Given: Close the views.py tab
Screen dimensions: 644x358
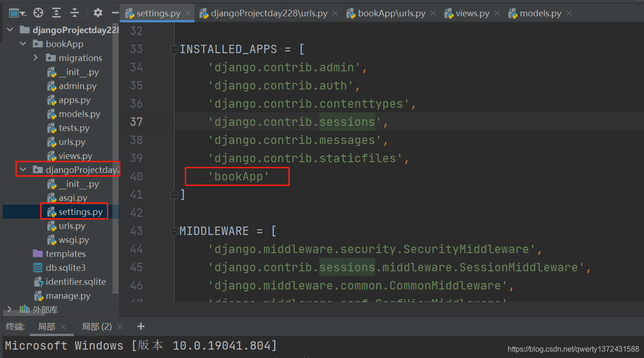Looking at the screenshot, I should pyautogui.click(x=497, y=14).
